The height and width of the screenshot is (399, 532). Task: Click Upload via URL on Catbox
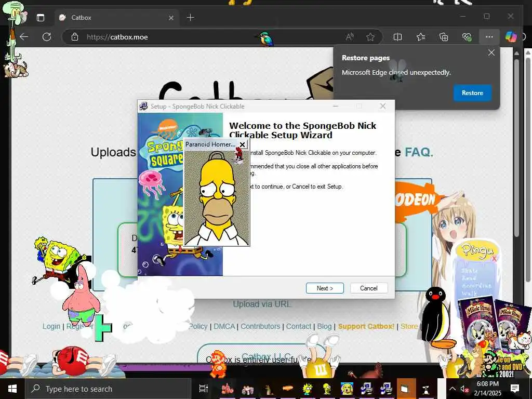click(x=262, y=304)
